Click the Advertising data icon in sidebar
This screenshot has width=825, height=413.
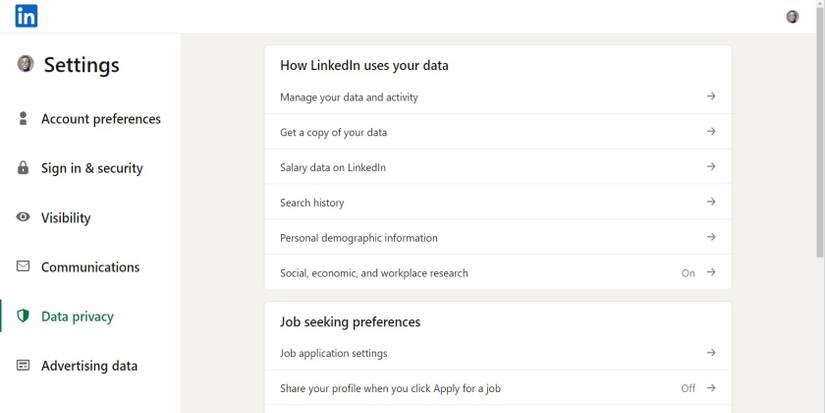[x=23, y=365]
